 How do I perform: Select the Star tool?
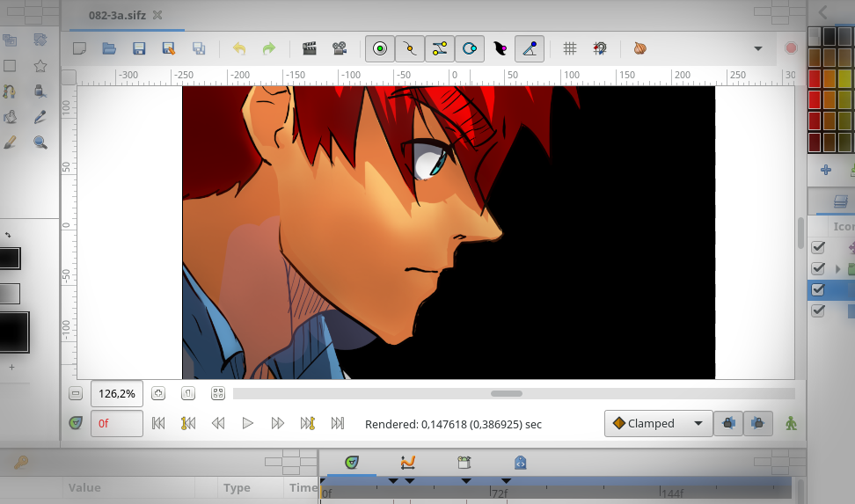[x=40, y=65]
